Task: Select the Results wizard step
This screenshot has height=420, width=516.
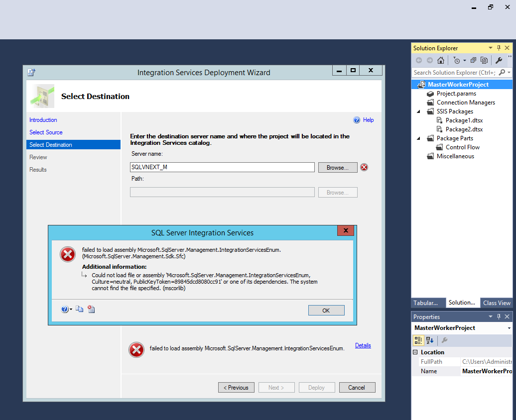Action: click(x=38, y=170)
